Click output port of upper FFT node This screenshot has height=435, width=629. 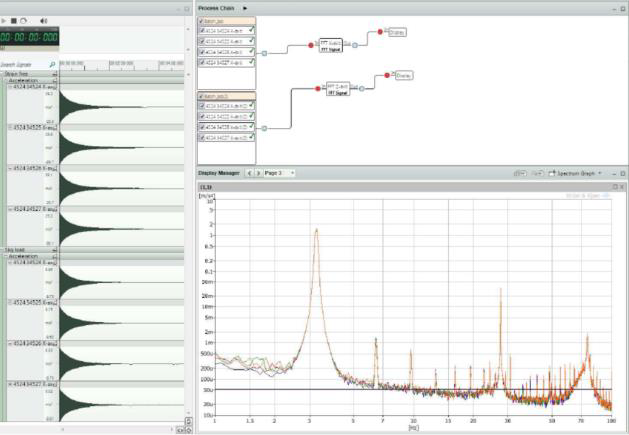click(355, 45)
